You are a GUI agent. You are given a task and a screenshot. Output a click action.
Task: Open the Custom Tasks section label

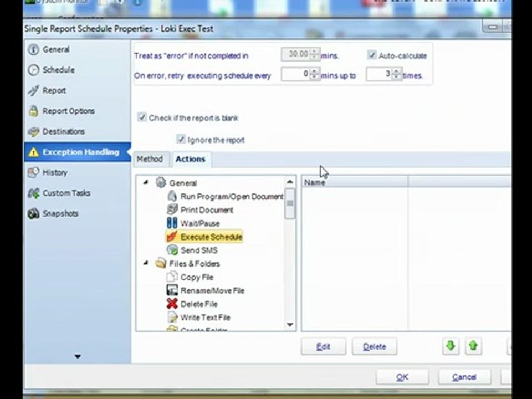[66, 193]
